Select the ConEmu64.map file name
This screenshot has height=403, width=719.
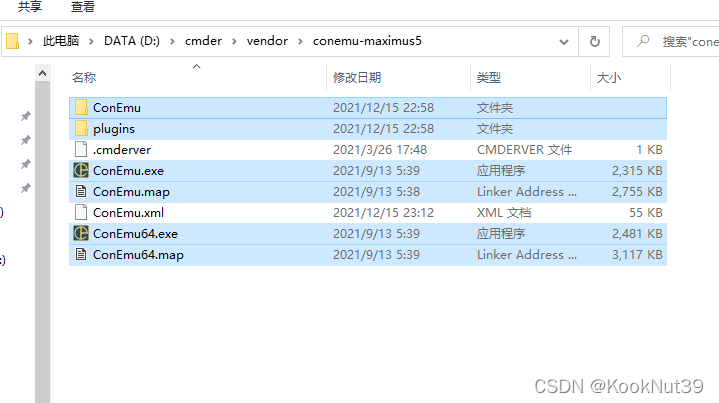point(138,255)
